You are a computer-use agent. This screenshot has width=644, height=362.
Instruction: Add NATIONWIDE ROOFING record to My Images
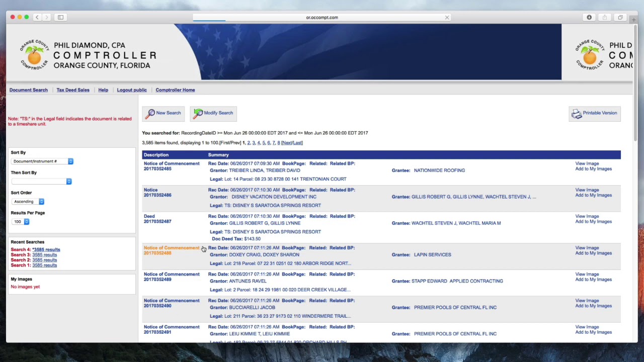coord(594,169)
